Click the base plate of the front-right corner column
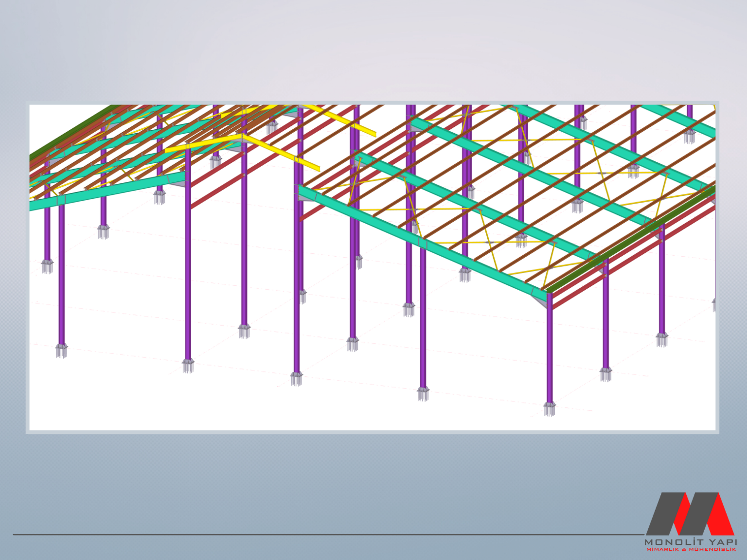This screenshot has width=747, height=560. (x=550, y=408)
